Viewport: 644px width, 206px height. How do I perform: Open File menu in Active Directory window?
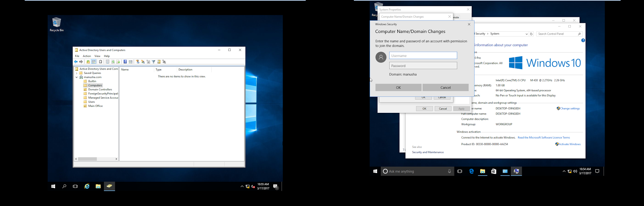(77, 56)
